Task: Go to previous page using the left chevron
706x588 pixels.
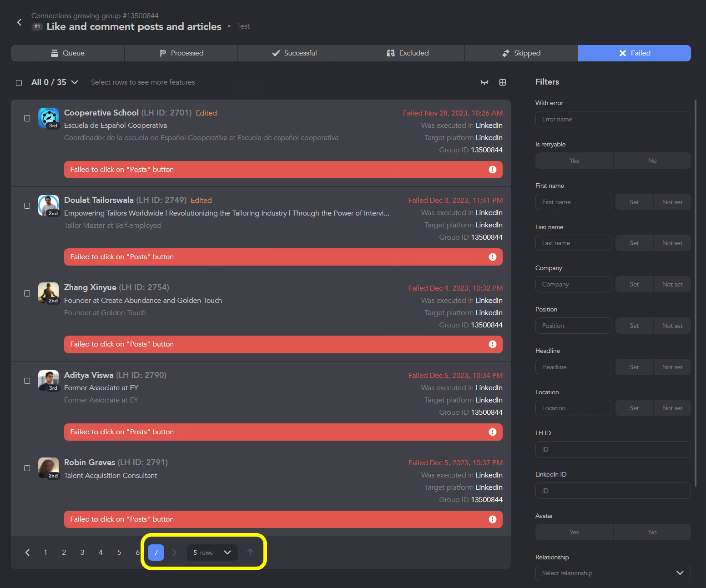Action: coord(27,553)
